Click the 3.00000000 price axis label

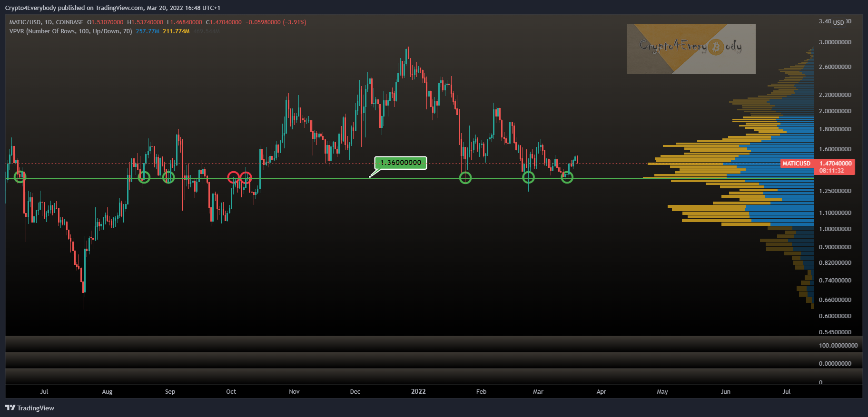coord(835,42)
